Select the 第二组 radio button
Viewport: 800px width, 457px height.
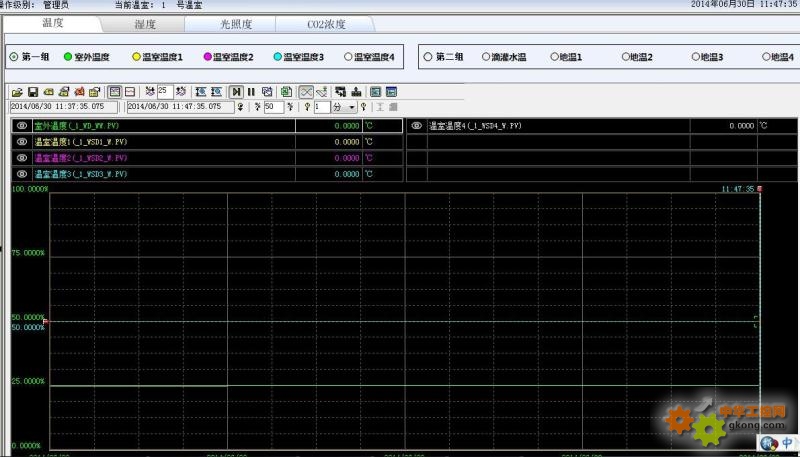pyautogui.click(x=426, y=57)
